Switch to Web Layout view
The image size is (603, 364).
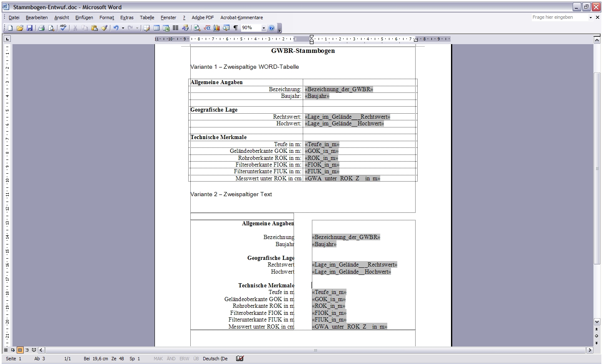[x=13, y=350]
